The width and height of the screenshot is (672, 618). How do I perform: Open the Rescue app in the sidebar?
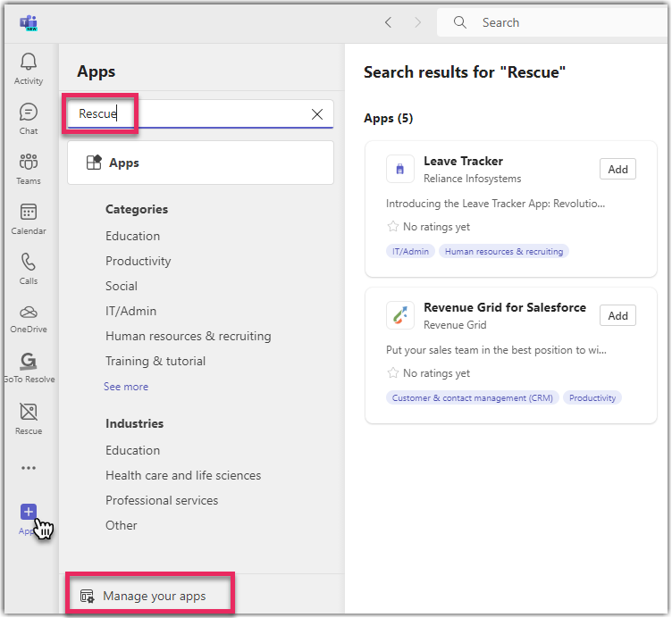[x=29, y=419]
